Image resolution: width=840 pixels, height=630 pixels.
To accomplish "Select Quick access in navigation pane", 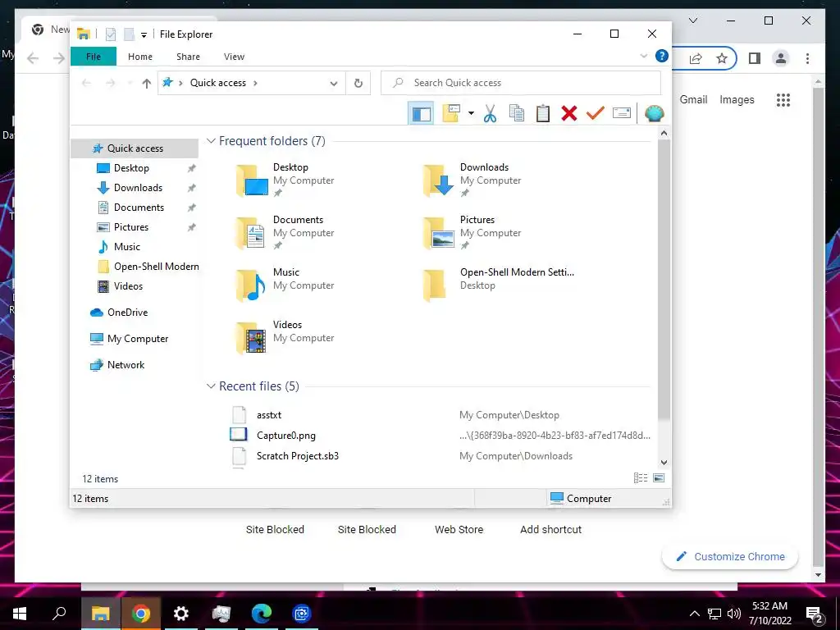I will pyautogui.click(x=135, y=148).
